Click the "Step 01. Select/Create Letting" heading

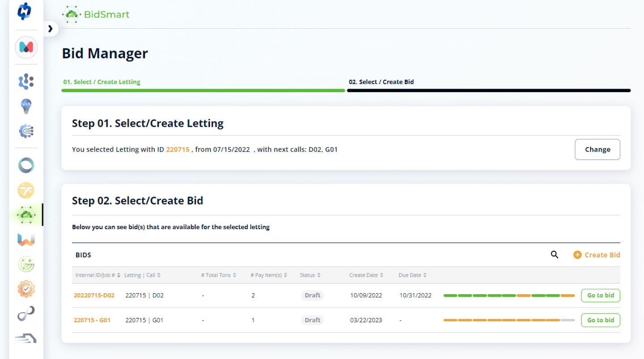click(x=148, y=123)
